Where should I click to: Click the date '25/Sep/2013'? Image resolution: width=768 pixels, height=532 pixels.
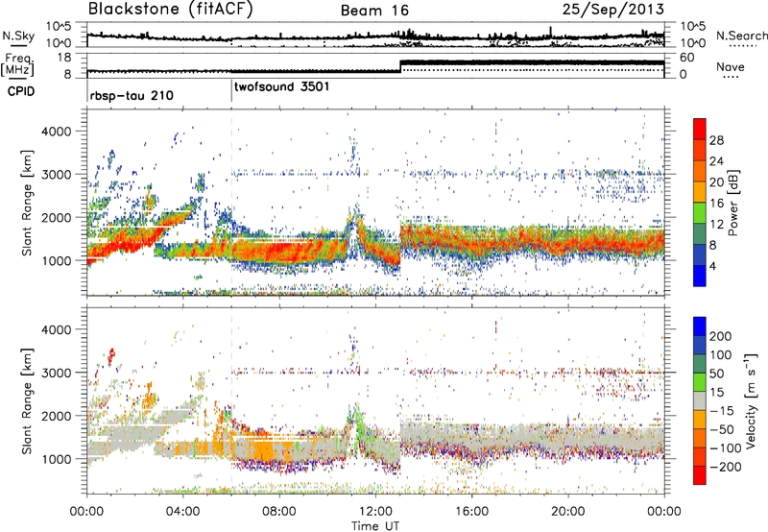pyautogui.click(x=613, y=9)
